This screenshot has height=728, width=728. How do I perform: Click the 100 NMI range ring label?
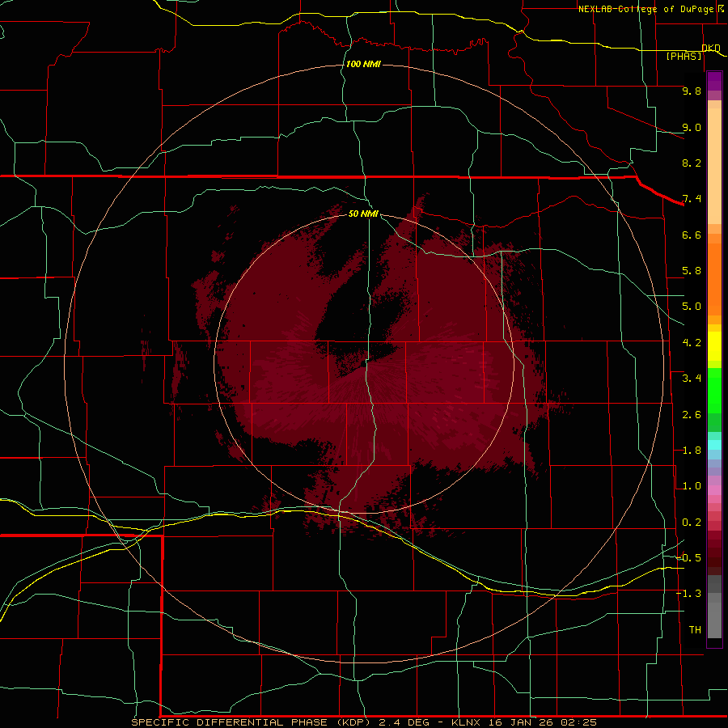click(x=363, y=64)
